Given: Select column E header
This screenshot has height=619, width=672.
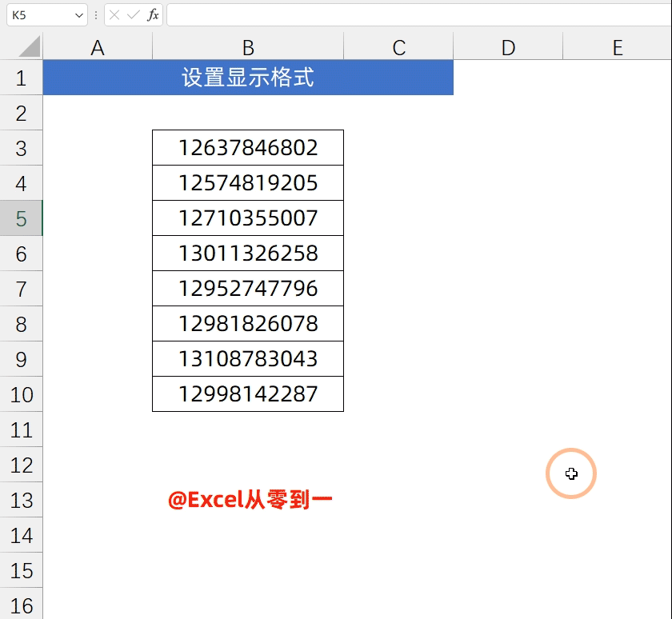Looking at the screenshot, I should (x=618, y=47).
